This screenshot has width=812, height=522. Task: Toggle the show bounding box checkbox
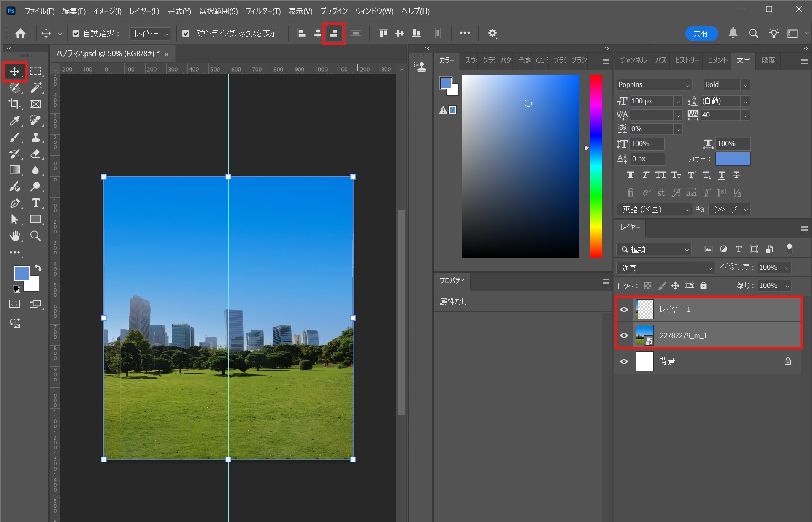(186, 33)
